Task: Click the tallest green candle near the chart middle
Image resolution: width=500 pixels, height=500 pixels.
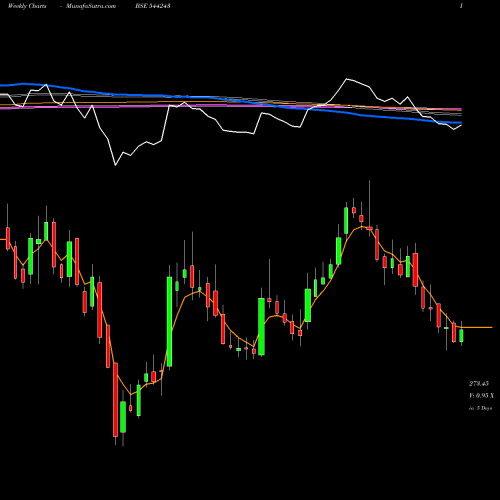Action: [x=169, y=322]
